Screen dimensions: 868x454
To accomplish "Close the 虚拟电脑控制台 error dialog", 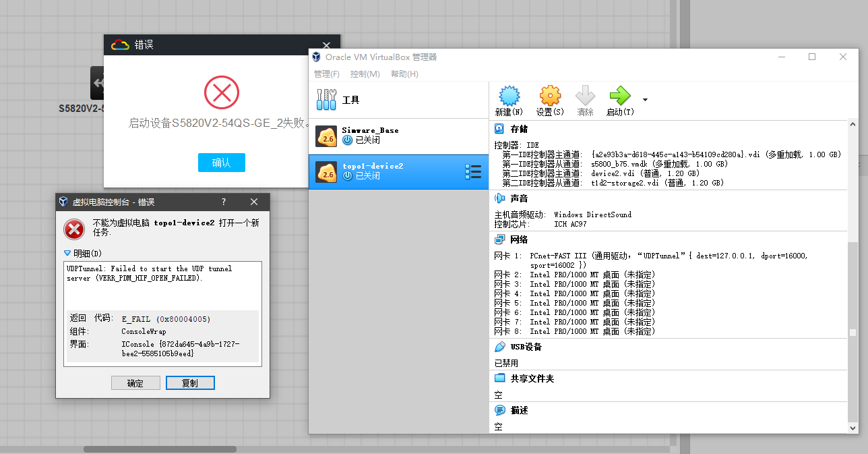I will point(254,202).
